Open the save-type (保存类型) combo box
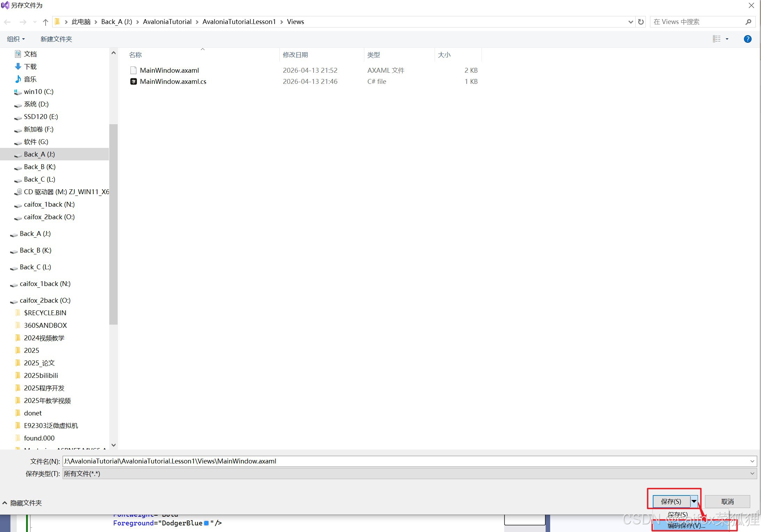This screenshot has height=532, width=761. (x=409, y=474)
